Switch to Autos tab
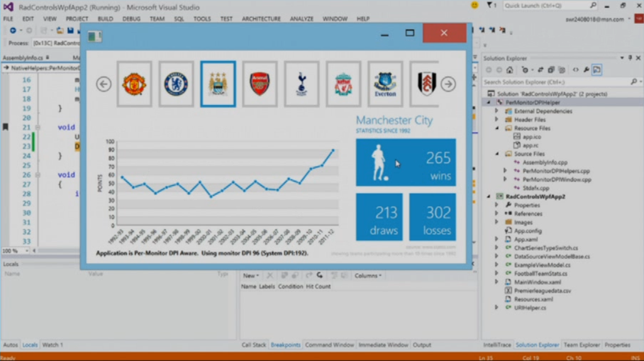Image resolution: width=644 pixels, height=361 pixels. click(10, 345)
